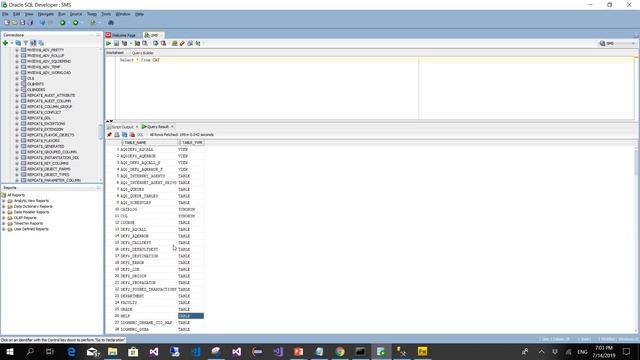The width and height of the screenshot is (640, 360).
Task: Expand the OLAP Reports folder
Action: (x=4, y=218)
